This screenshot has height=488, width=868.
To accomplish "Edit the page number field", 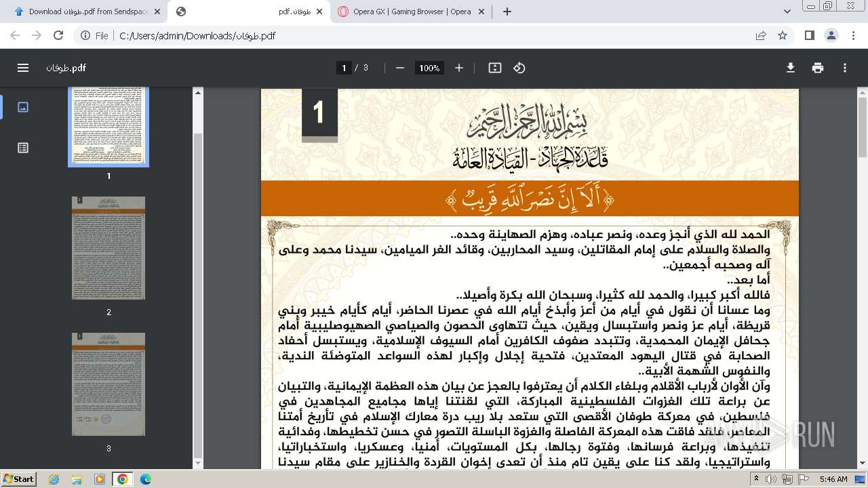I will coord(344,68).
